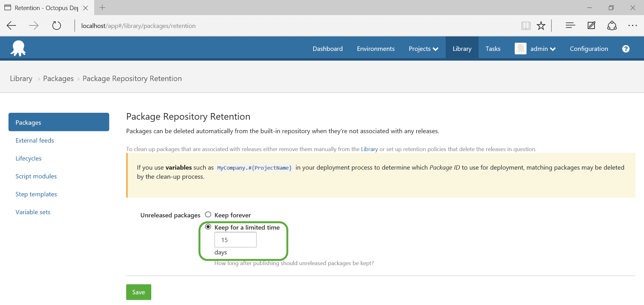This screenshot has width=644, height=305.
Task: Go back with the browser back arrow
Action: click(x=12, y=26)
